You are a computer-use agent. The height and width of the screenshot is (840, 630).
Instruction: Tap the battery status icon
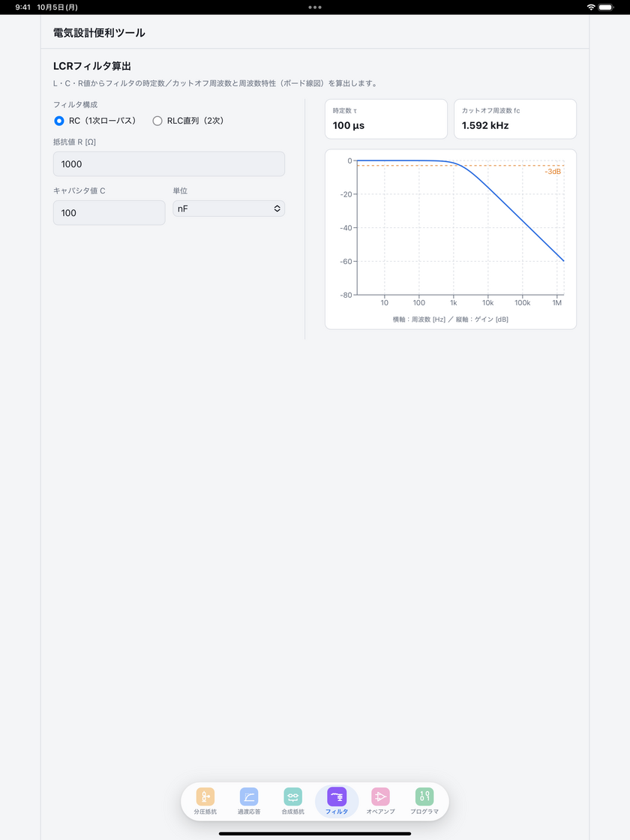point(606,7)
